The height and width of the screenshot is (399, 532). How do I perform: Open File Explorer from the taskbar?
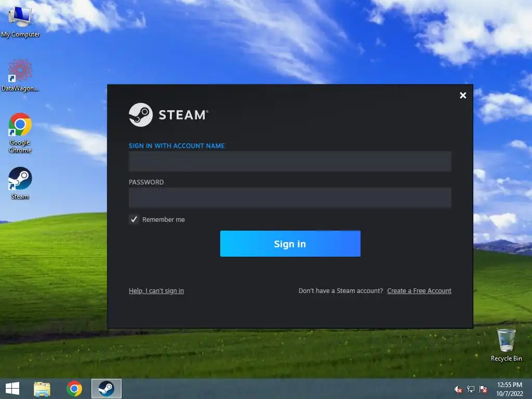(x=42, y=389)
